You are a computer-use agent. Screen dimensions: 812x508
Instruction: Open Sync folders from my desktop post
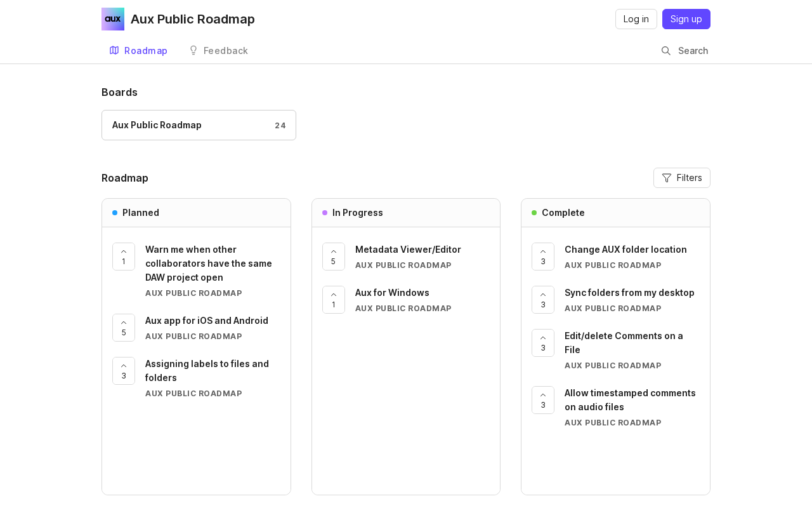(629, 293)
